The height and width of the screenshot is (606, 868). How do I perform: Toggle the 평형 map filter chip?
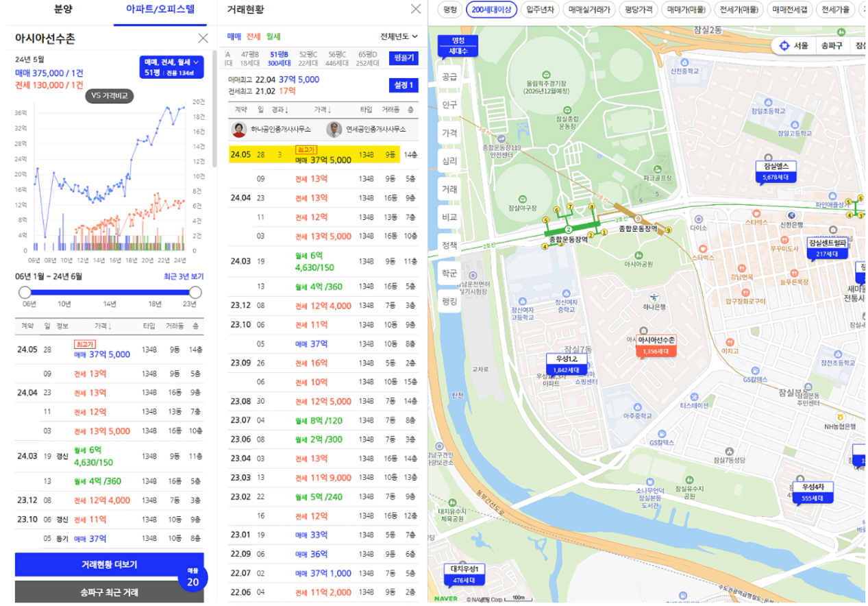(449, 10)
